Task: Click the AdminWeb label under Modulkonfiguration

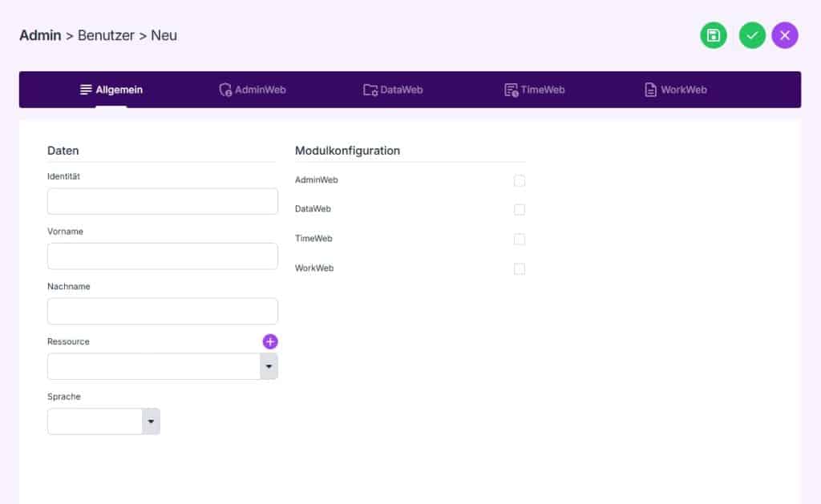Action: [x=316, y=180]
